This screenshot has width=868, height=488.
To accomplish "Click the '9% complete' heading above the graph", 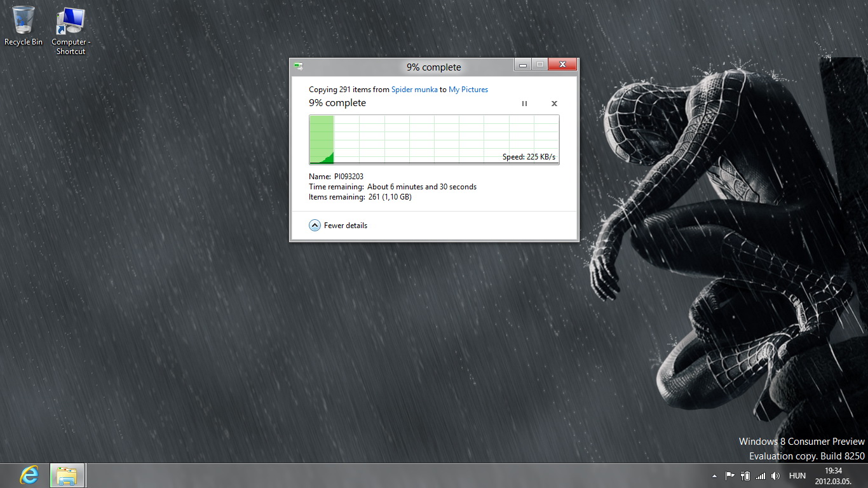I will click(337, 103).
